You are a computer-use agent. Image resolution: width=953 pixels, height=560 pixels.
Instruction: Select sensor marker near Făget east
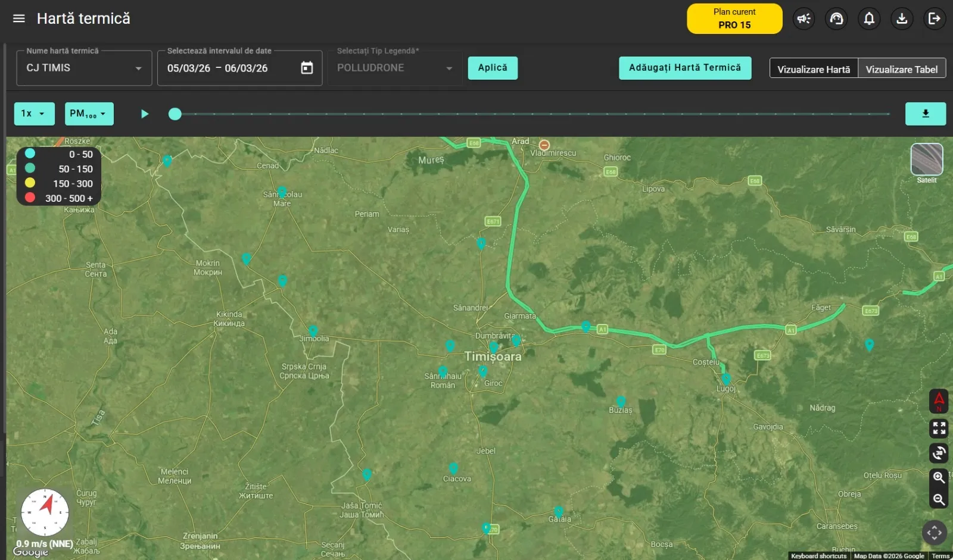(869, 344)
